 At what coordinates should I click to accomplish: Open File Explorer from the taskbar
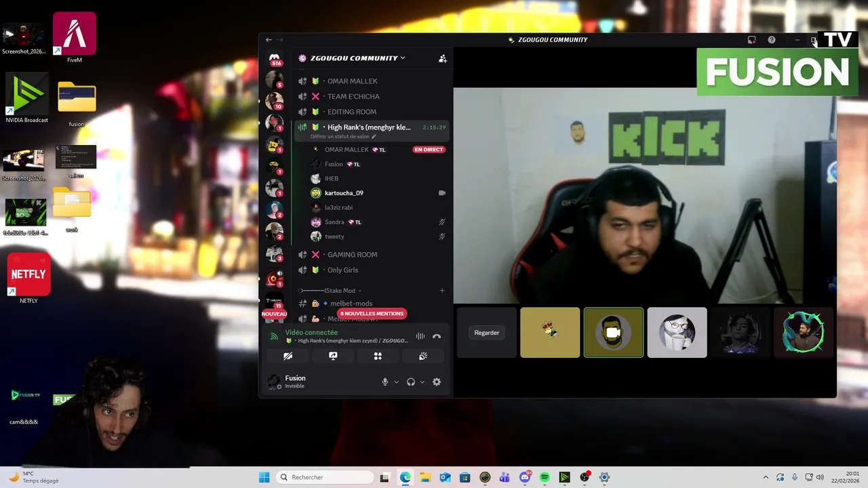425,477
